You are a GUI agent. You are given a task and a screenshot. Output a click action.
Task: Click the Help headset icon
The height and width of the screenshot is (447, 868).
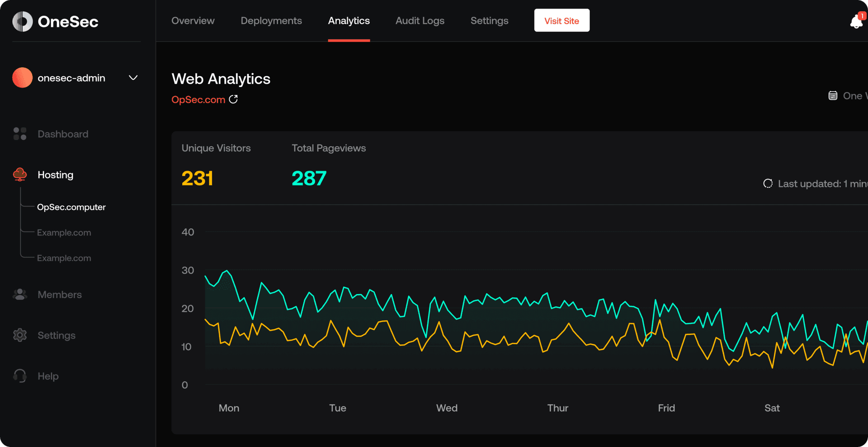click(x=20, y=376)
